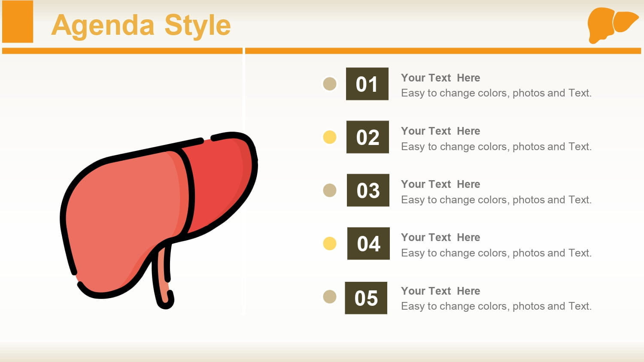
Task: Click the tan bullet circle next to 03
Action: (x=330, y=190)
